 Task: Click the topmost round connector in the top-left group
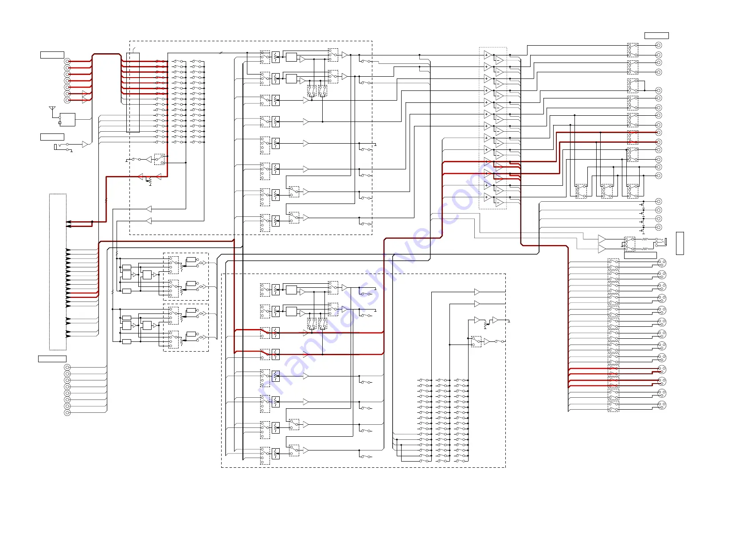pyautogui.click(x=67, y=61)
